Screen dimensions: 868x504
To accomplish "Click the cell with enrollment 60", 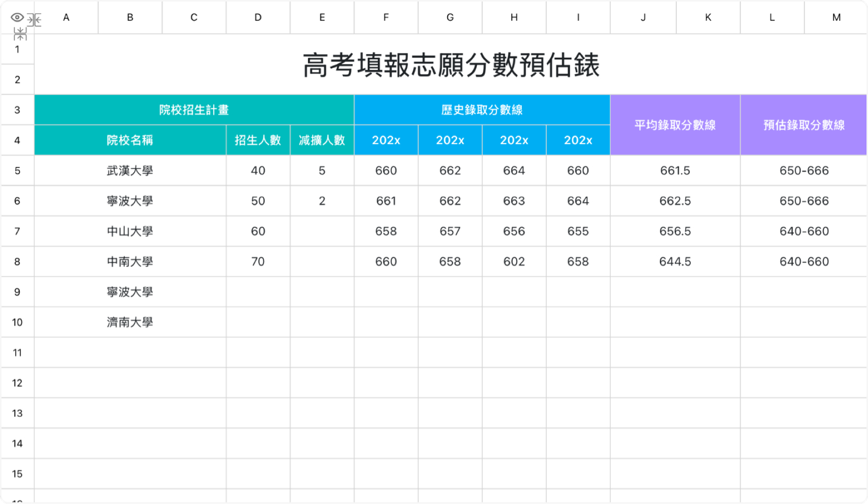I will pos(258,231).
